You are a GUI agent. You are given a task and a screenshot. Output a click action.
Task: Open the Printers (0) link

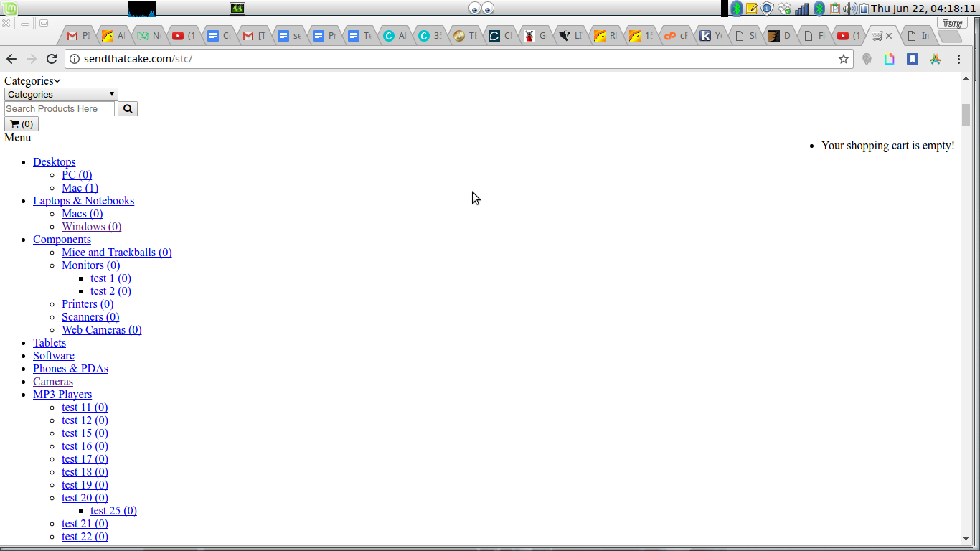point(88,303)
